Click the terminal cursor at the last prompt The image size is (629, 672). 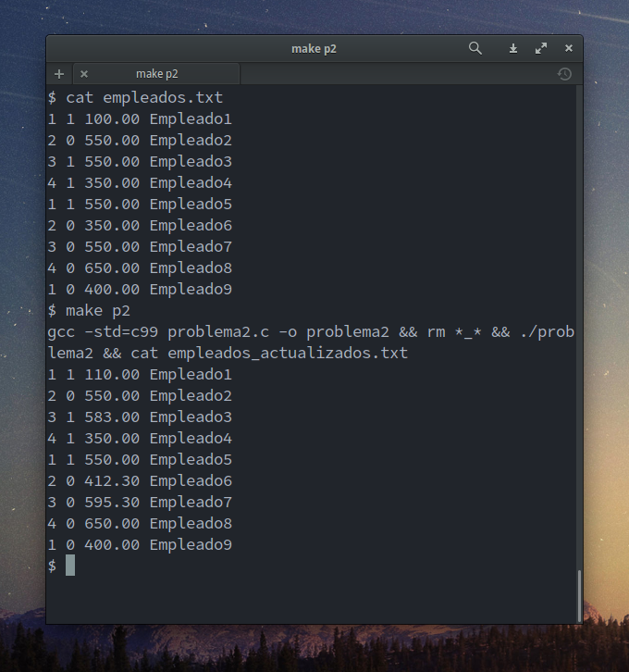click(70, 566)
